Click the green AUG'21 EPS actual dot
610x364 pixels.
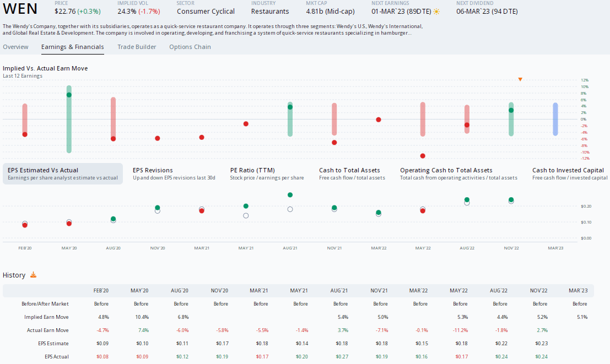click(290, 195)
